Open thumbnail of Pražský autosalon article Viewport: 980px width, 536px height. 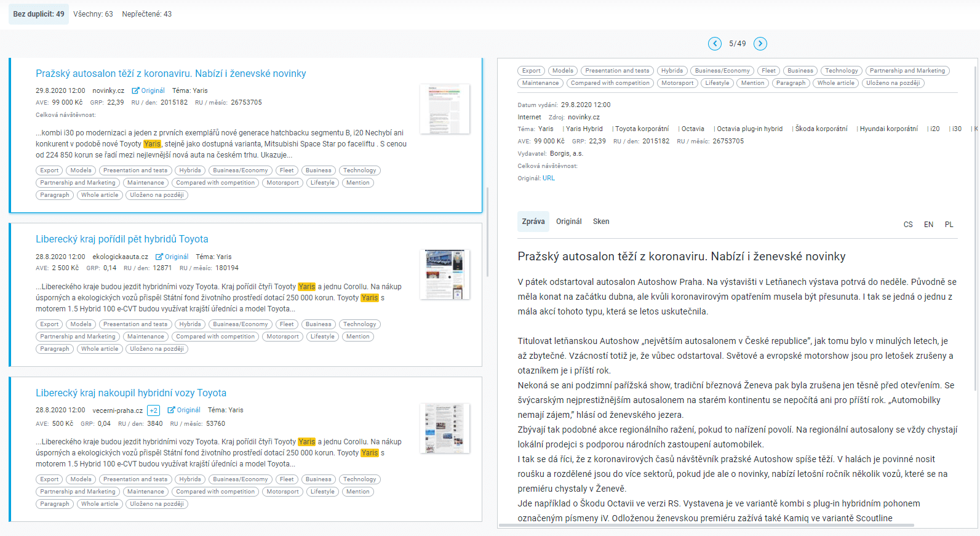445,109
